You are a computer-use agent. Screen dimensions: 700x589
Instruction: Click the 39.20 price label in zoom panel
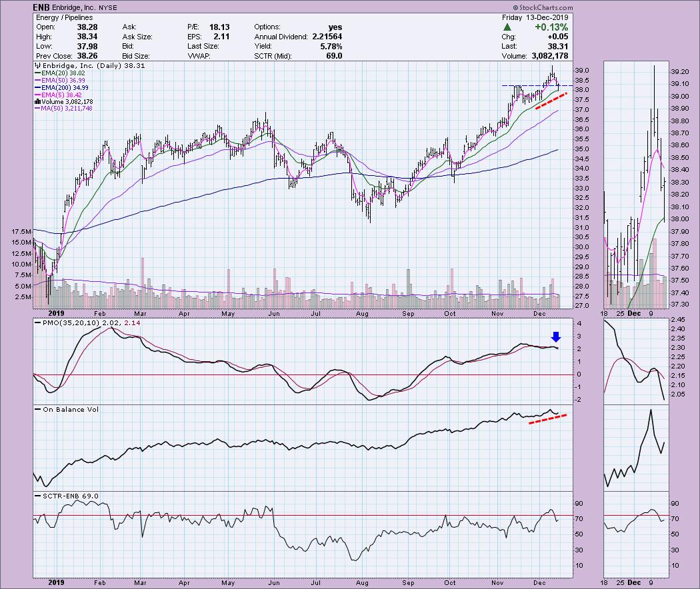tap(679, 72)
